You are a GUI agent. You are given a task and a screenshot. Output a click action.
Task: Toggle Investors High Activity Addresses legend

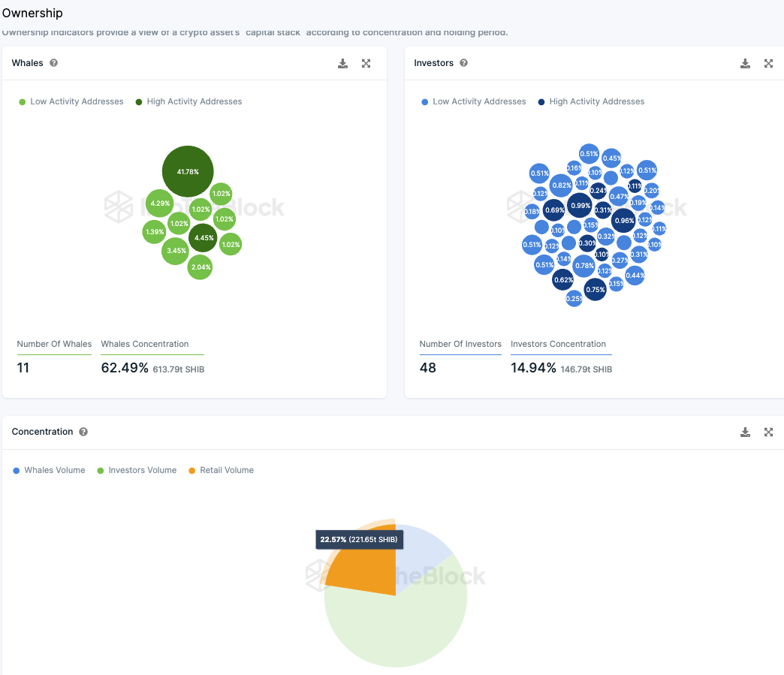click(591, 101)
